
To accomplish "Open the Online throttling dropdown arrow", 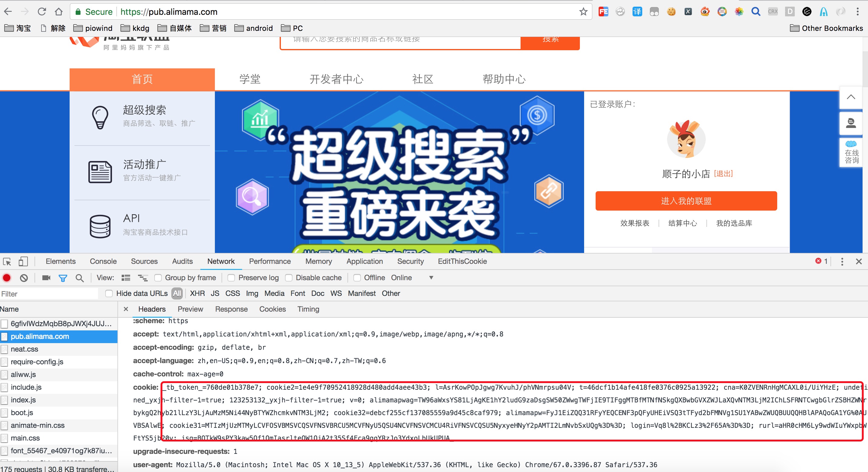I will [x=431, y=278].
